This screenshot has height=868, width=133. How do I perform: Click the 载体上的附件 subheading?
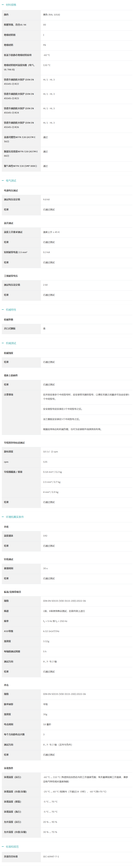coord(11,375)
